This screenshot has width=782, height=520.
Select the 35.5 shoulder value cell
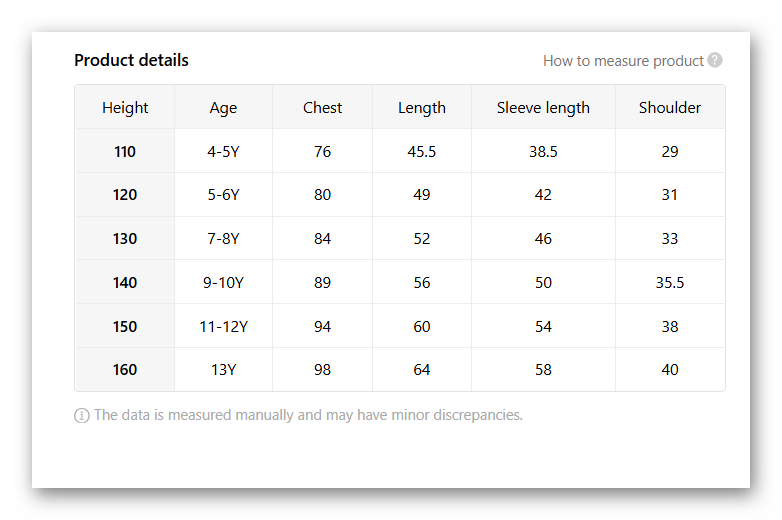pos(670,283)
